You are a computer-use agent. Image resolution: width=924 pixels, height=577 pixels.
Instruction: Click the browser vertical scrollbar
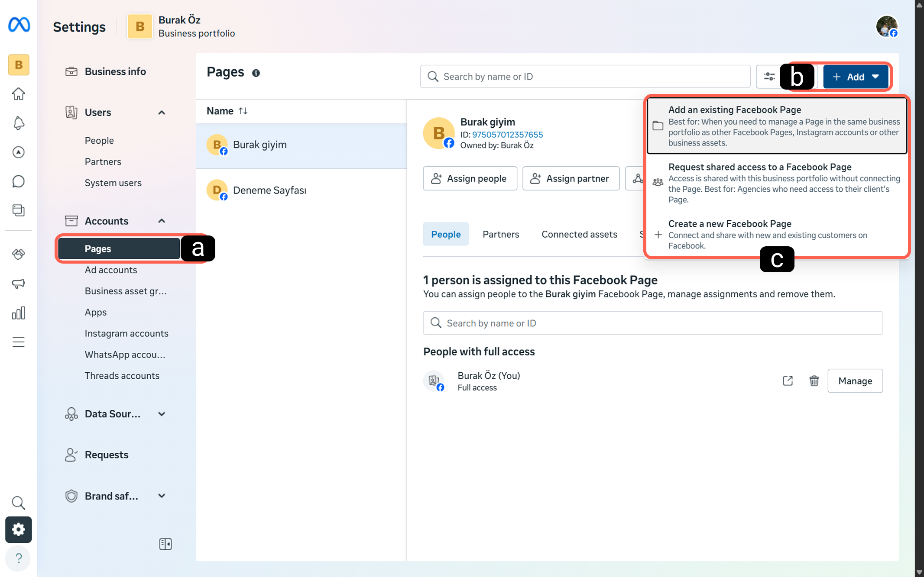[x=919, y=288]
